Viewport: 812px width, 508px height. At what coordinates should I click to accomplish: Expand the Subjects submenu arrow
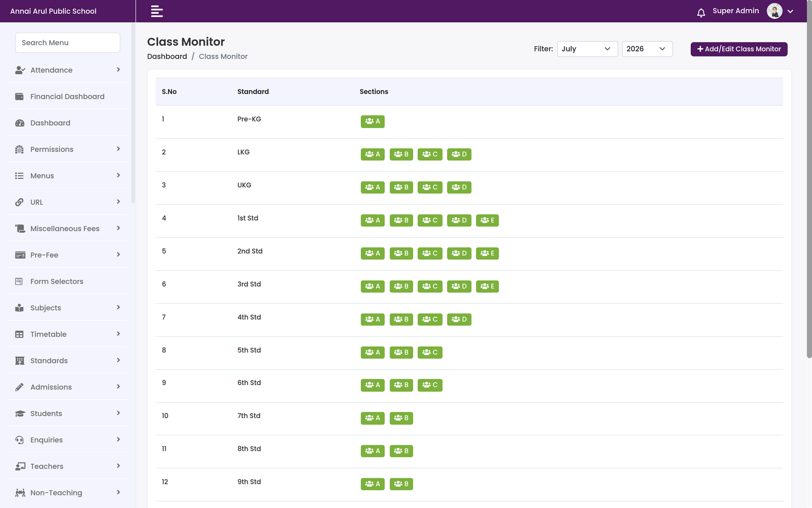click(x=118, y=307)
